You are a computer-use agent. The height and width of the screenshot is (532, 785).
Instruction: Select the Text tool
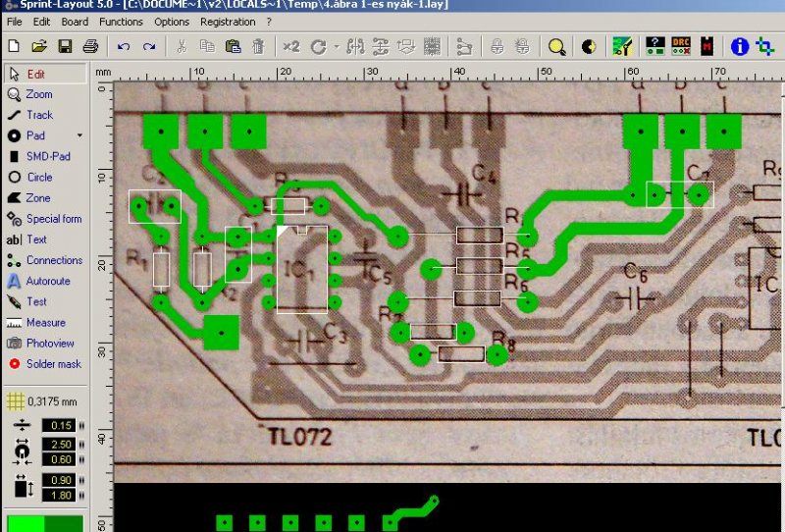click(x=45, y=239)
